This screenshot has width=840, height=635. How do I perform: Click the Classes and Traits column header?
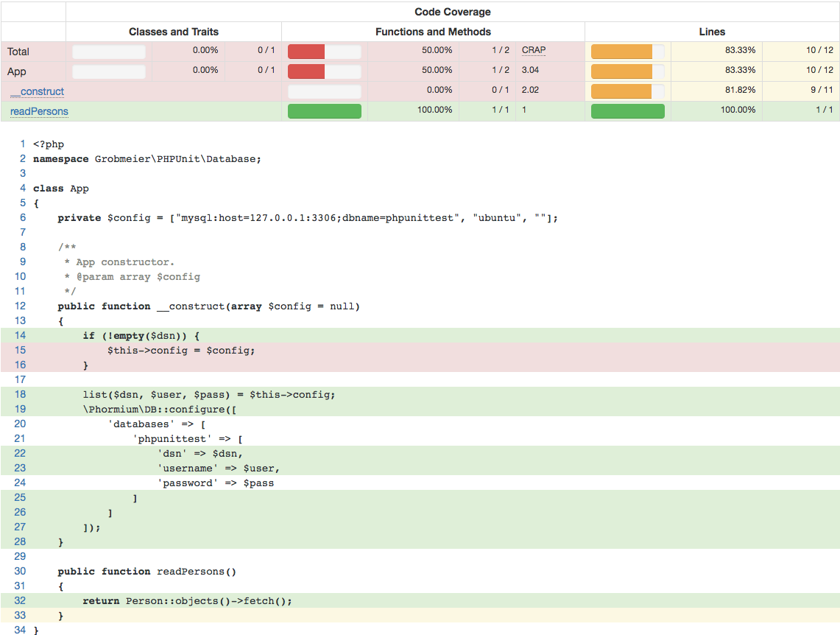tap(173, 32)
